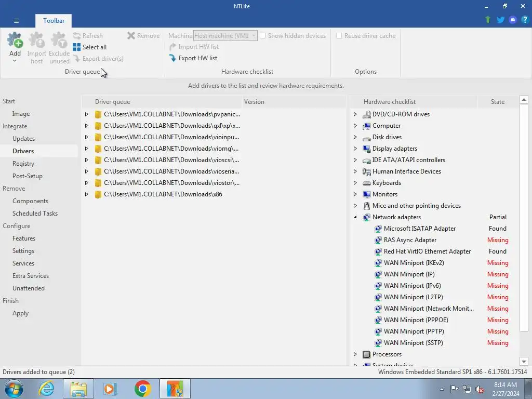Image resolution: width=532 pixels, height=399 pixels.
Task: Expand the IDE ATA/ATAPI controllers category
Action: (x=355, y=160)
